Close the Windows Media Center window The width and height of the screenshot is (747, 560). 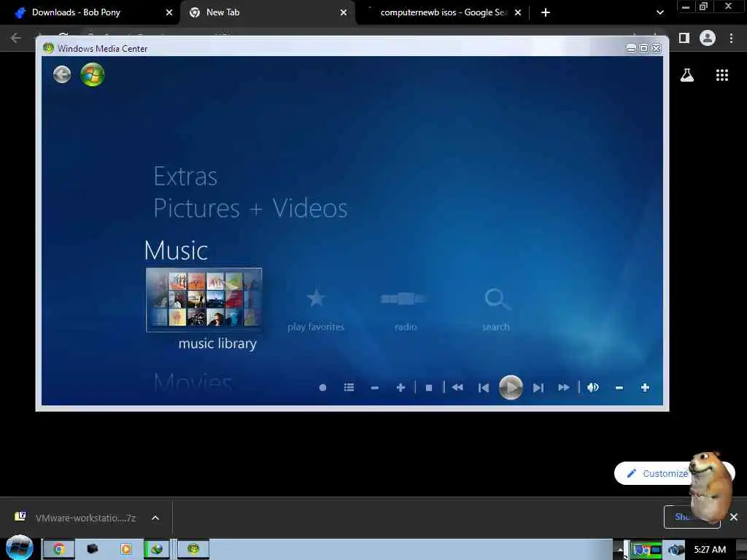[x=656, y=48]
